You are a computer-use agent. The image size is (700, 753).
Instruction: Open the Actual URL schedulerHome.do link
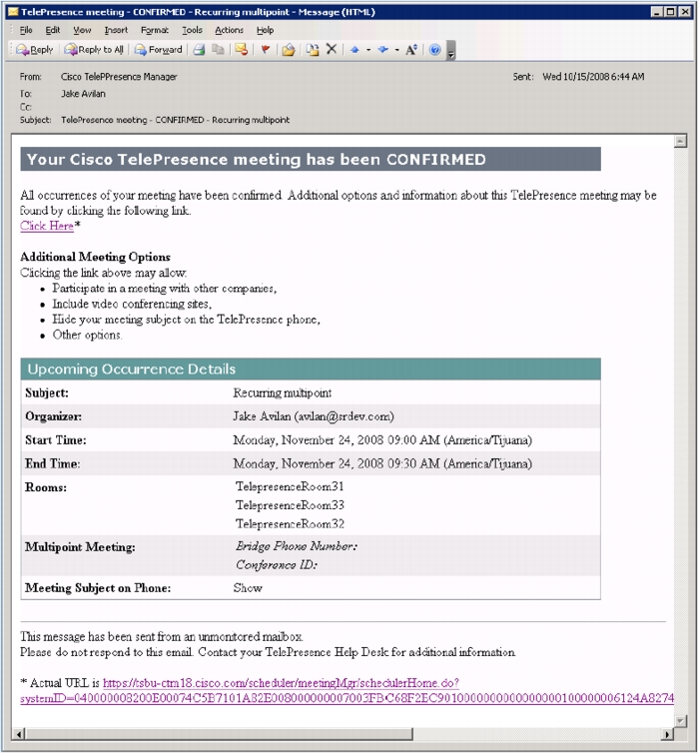point(281,683)
